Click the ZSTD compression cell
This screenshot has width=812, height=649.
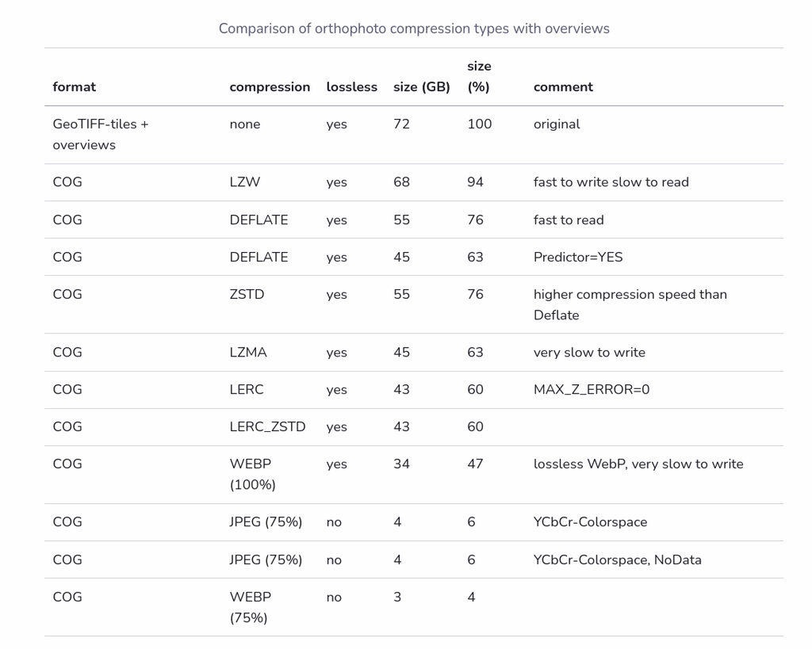pos(247,295)
